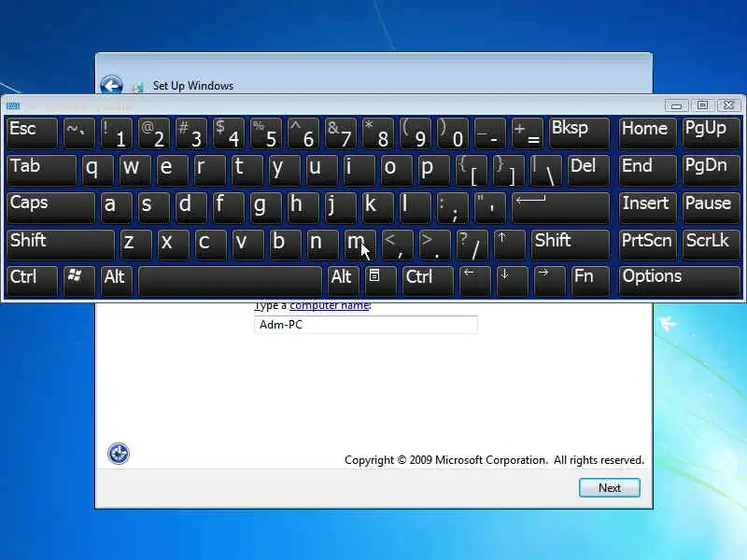The width and height of the screenshot is (747, 560).
Task: Click the Bksp key
Action: pyautogui.click(x=579, y=133)
